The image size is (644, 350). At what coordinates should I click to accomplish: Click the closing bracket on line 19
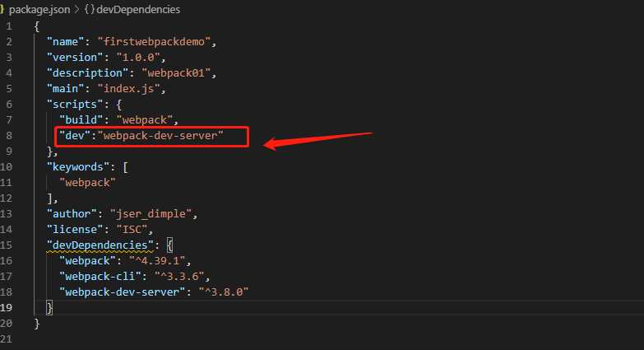coord(49,307)
